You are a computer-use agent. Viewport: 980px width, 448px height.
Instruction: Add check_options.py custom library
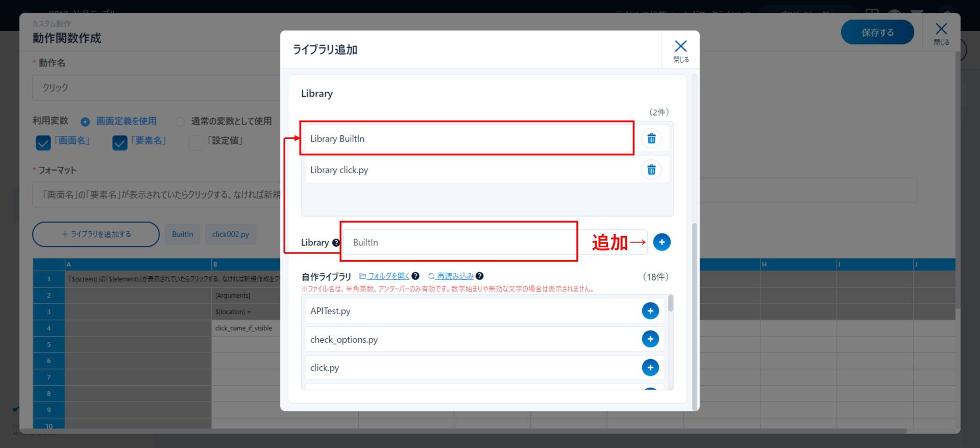[650, 339]
